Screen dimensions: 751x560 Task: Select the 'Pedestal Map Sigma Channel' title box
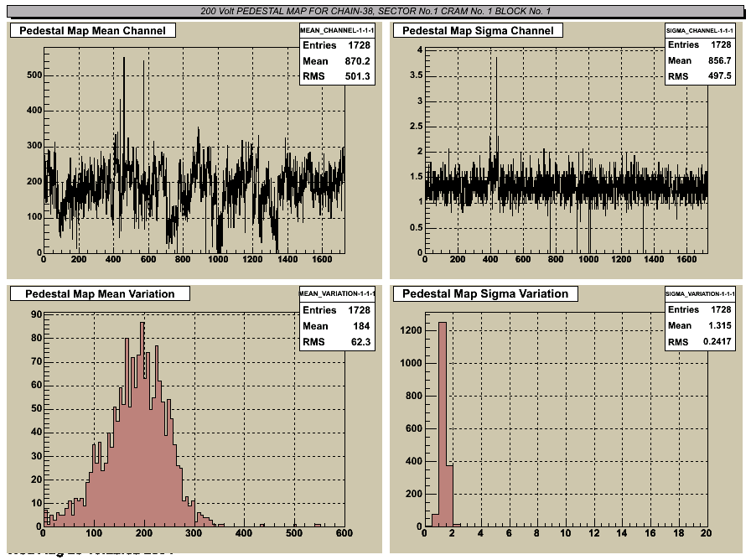pos(478,31)
